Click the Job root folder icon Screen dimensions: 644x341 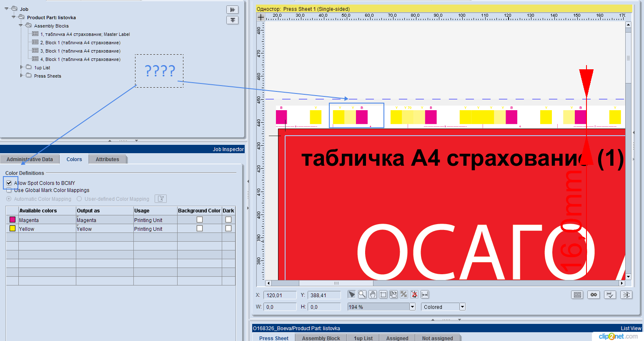pos(14,9)
